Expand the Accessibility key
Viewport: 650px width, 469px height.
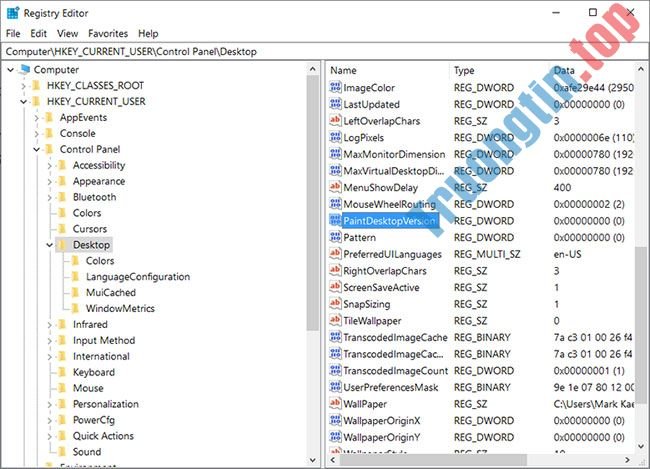[x=49, y=165]
